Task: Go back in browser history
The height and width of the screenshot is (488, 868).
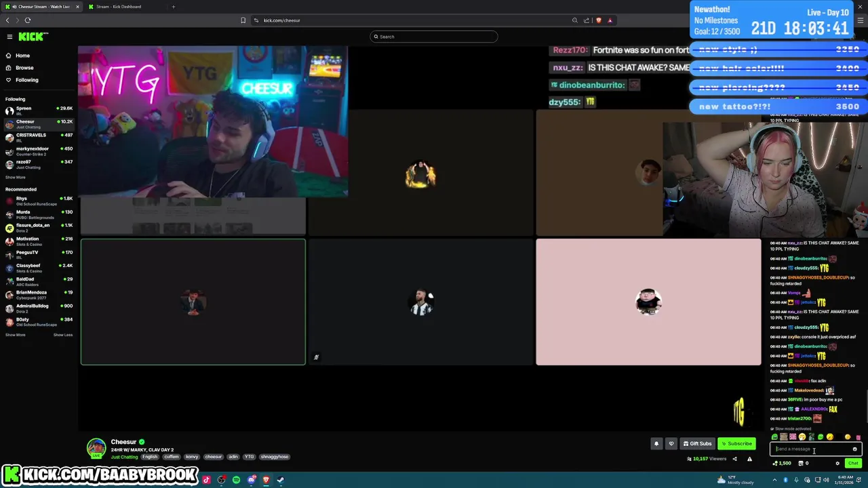Action: [7, 20]
